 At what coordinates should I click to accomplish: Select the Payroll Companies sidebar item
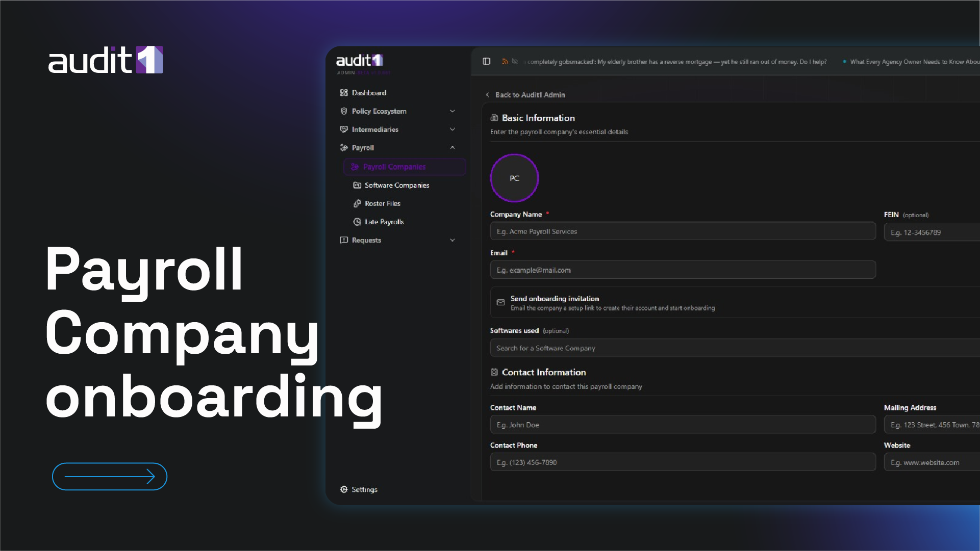coord(394,167)
